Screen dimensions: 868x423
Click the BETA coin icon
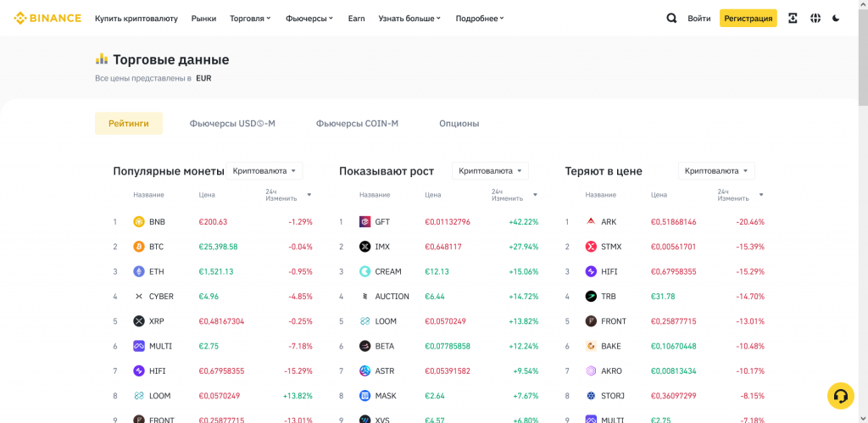[x=364, y=346]
